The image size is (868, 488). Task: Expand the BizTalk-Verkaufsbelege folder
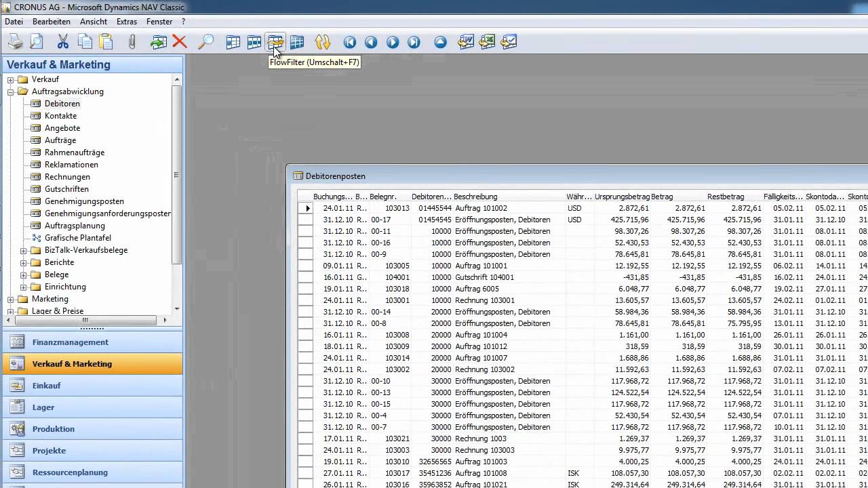tap(24, 251)
